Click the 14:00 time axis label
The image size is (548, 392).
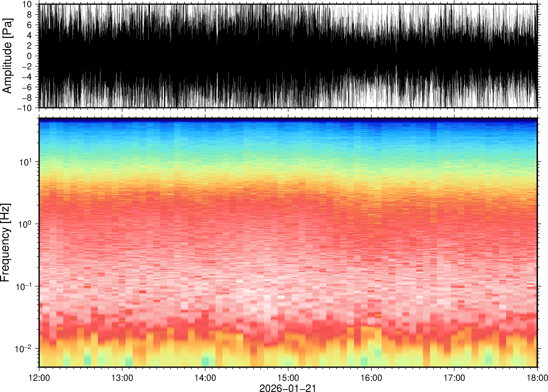click(205, 378)
